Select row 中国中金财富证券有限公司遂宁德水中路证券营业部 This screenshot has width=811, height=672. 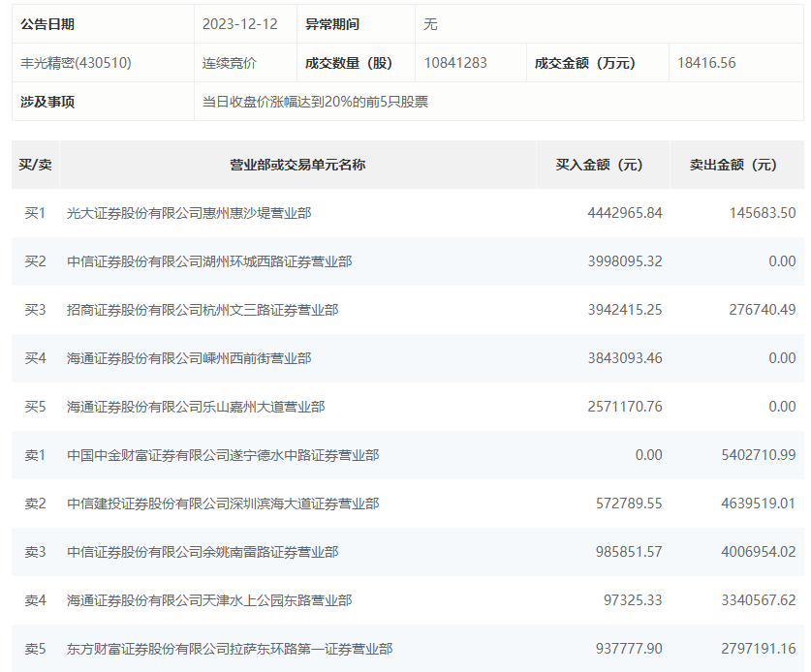[x=408, y=455]
